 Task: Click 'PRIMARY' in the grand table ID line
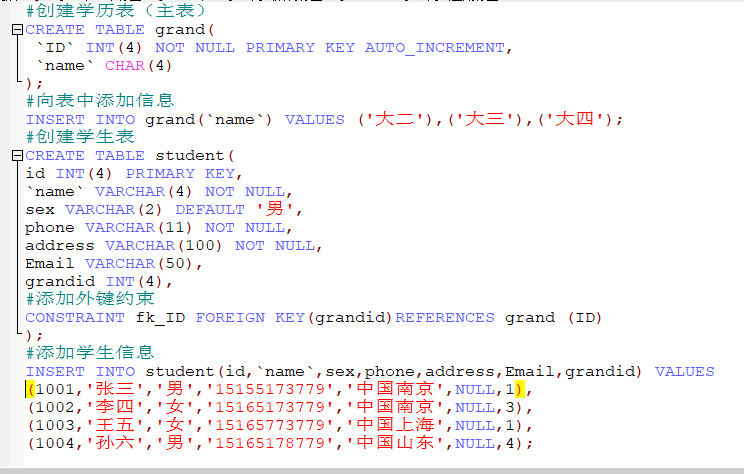tap(280, 48)
